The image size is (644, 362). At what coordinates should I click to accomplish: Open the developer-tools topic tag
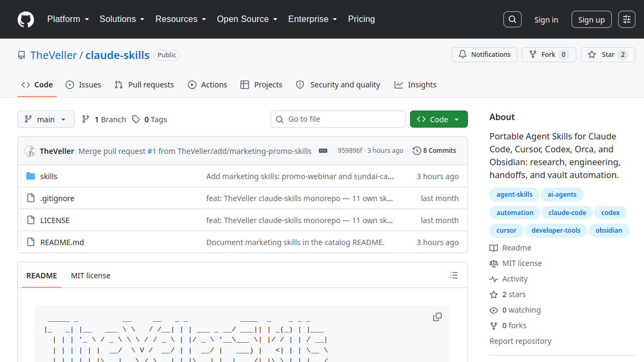[x=556, y=231]
